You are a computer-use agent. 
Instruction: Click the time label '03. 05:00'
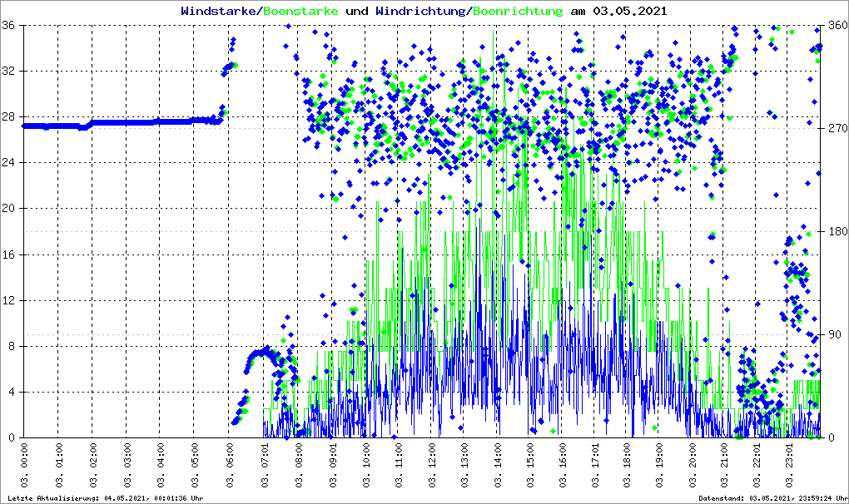pos(195,465)
